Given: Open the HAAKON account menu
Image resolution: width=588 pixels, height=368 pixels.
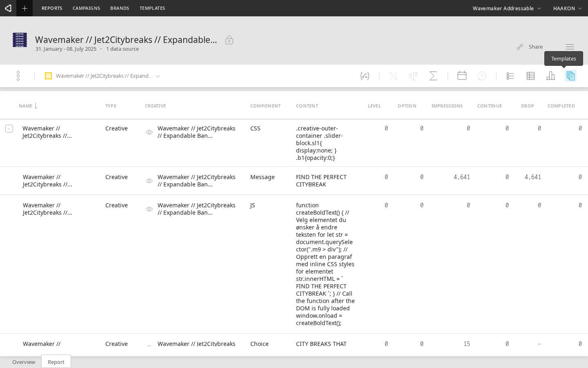Looking at the screenshot, I should [568, 8].
